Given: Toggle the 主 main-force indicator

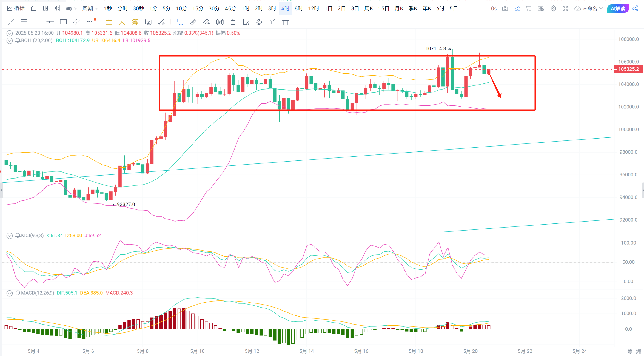Looking at the screenshot, I should click(x=109, y=22).
